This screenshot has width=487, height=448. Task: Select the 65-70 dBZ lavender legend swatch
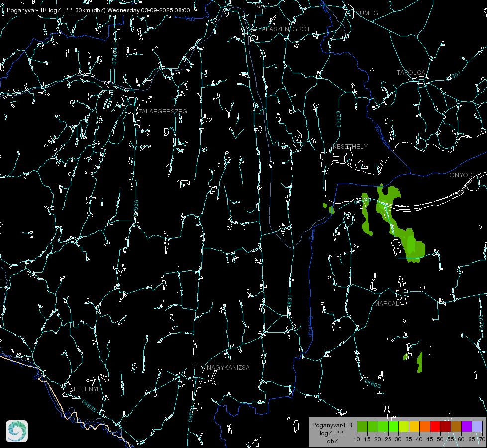(x=477, y=426)
